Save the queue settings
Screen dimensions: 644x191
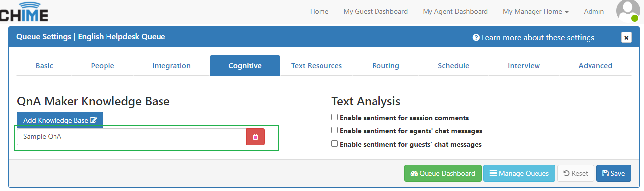point(614,173)
